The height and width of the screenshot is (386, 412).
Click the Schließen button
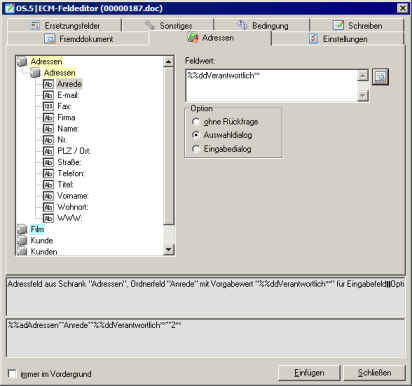point(374,373)
